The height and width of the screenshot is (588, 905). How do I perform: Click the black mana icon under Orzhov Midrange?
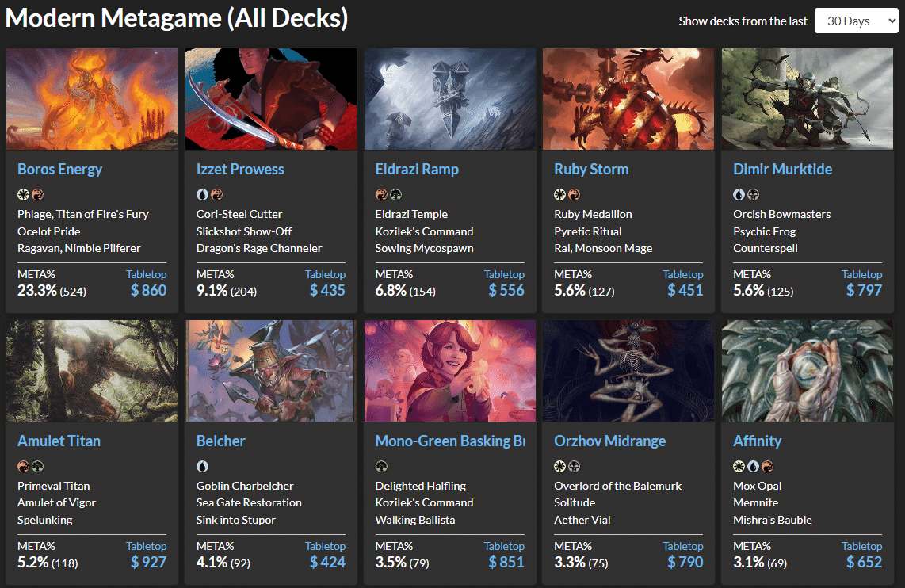575,466
